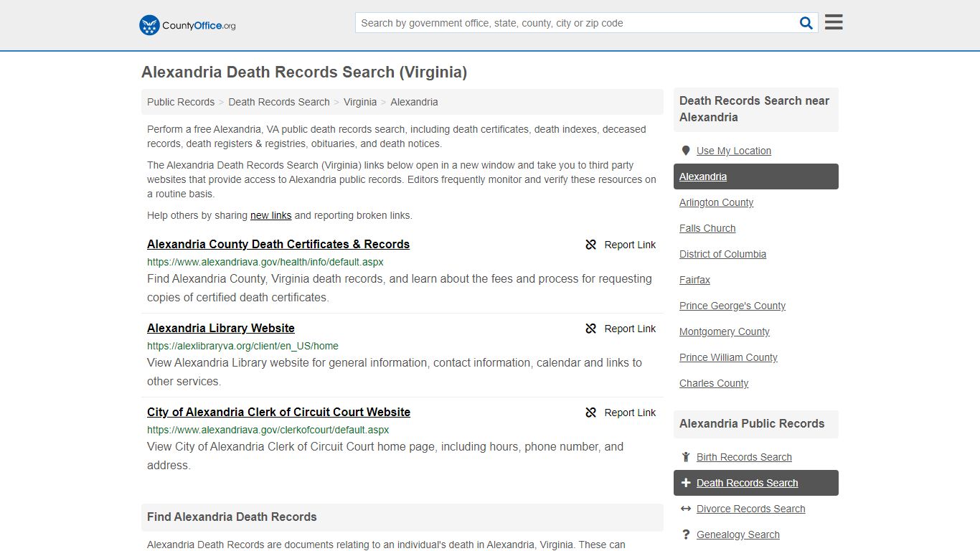Select Arlington County in sidebar
The width and height of the screenshot is (980, 551).
click(x=716, y=202)
